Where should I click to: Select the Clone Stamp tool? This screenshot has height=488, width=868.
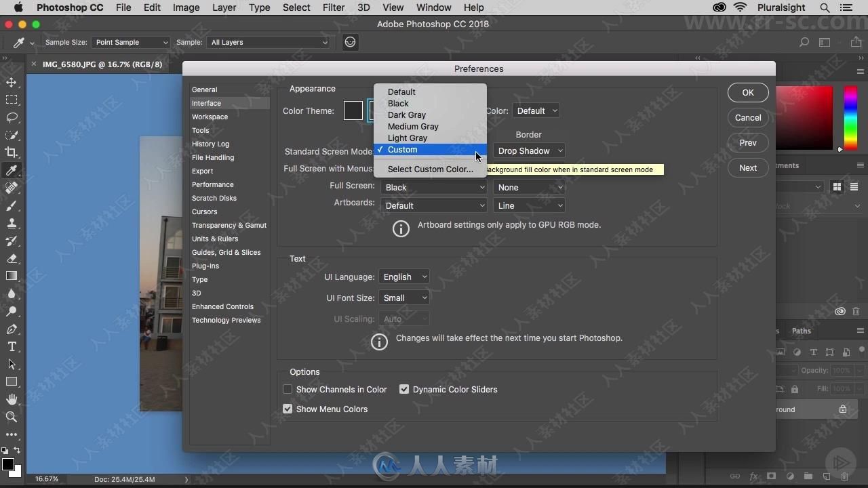click(x=12, y=223)
